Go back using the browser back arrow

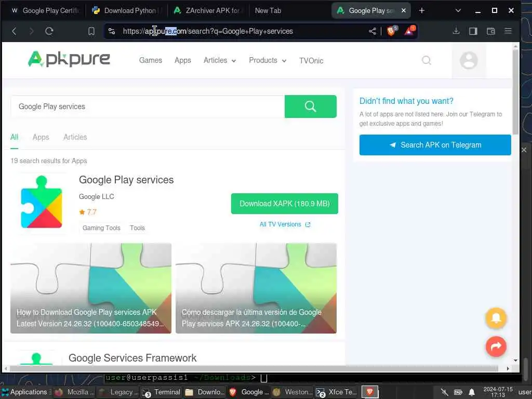coord(14,31)
